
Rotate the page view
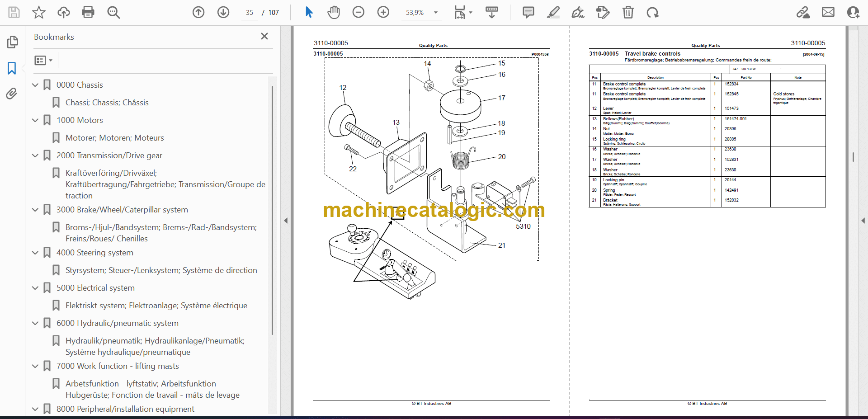[652, 12]
